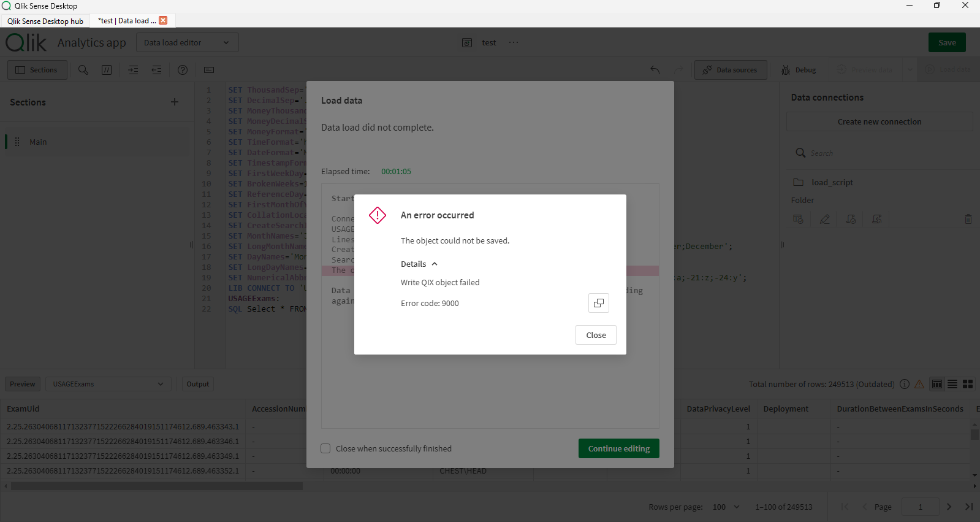
Task: Click the rectangular panel icon after help
Action: [x=209, y=70]
